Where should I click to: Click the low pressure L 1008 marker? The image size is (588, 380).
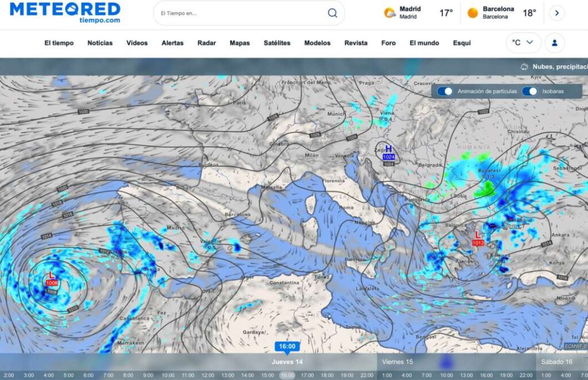tap(52, 279)
